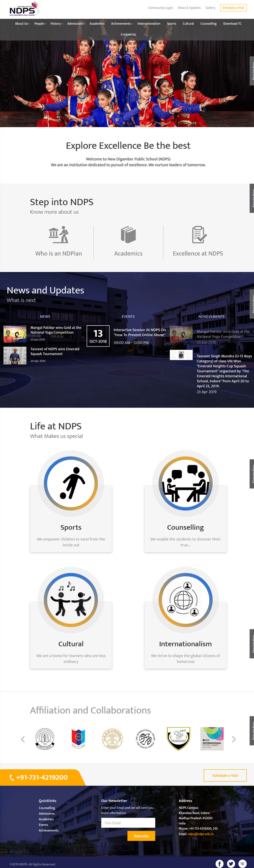Follow the Events quicklink in footer
The width and height of the screenshot is (254, 868).
(43, 824)
